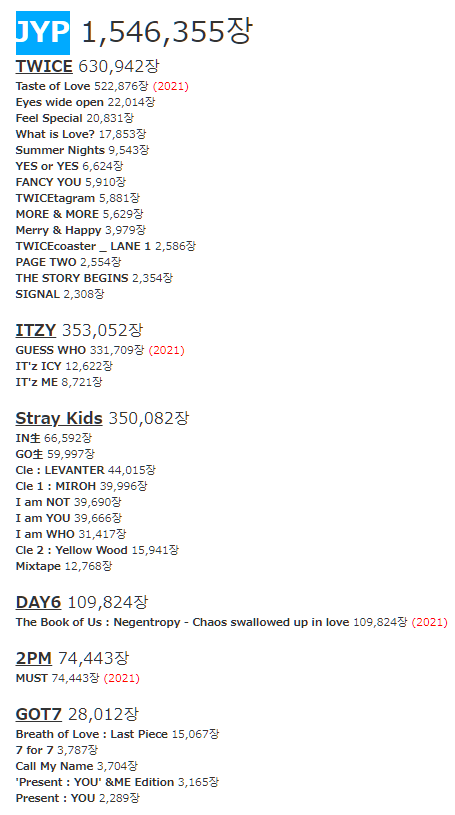Select Breath of Love : Last Piece
Image resolution: width=455 pixels, height=815 pixels.
[x=92, y=734]
